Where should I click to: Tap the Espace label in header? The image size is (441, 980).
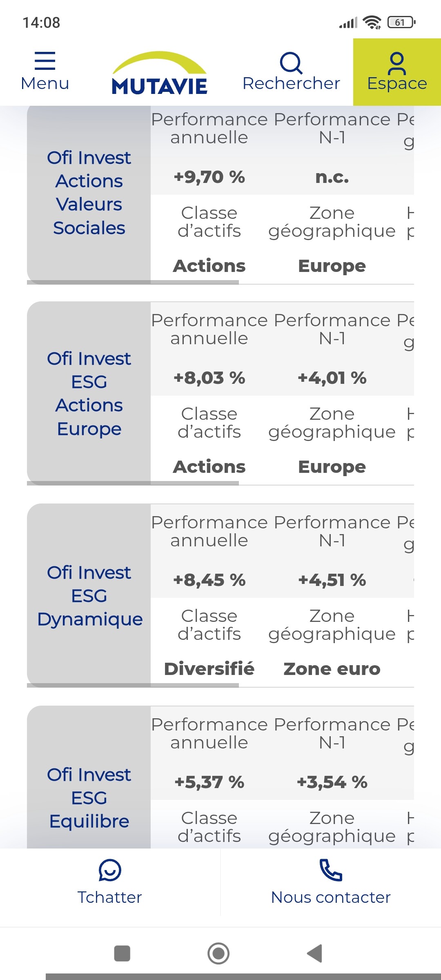click(397, 83)
